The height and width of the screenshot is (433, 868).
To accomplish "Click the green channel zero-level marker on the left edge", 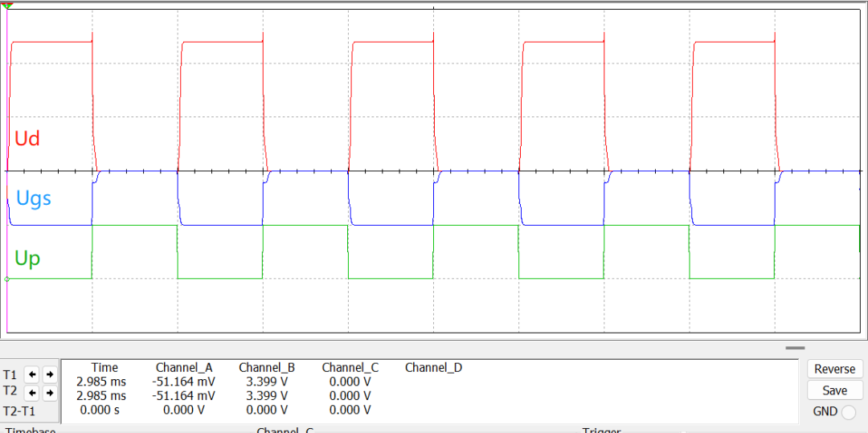I will point(7,280).
